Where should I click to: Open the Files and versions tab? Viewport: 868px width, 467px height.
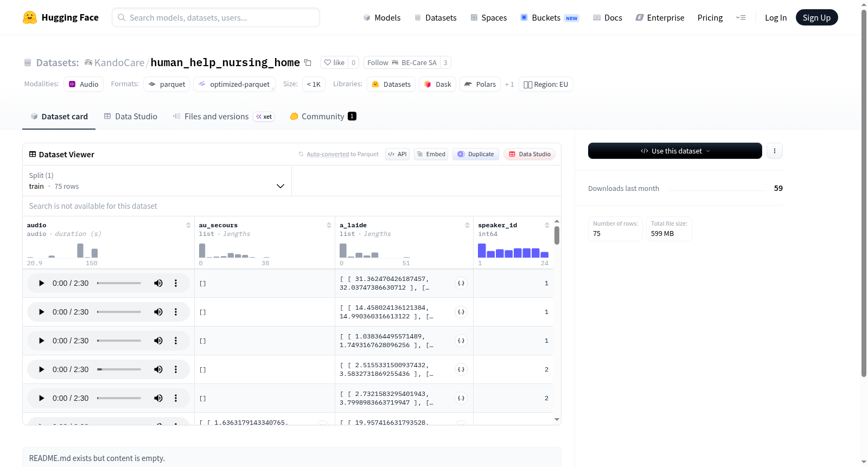[224, 116]
